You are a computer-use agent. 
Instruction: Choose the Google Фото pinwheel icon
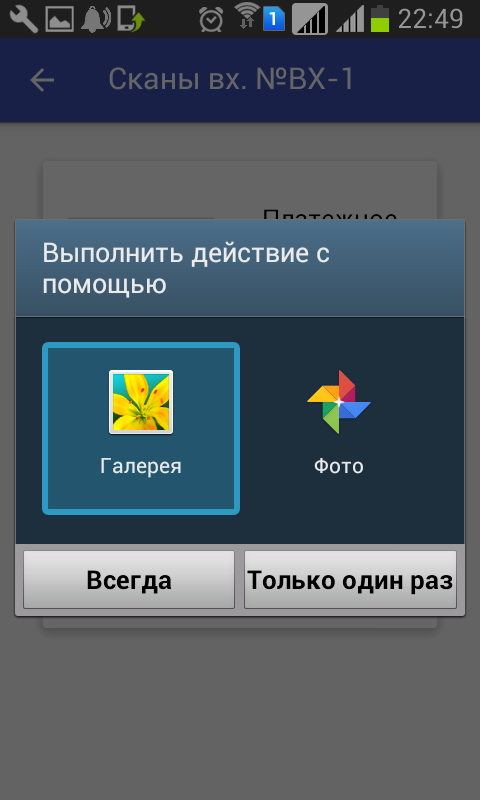339,402
